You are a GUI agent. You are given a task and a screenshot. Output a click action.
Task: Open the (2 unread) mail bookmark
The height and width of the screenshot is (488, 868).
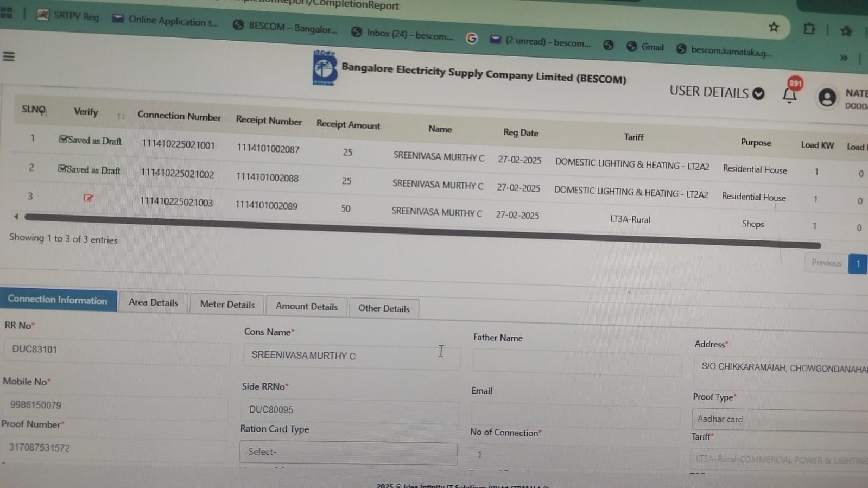541,41
